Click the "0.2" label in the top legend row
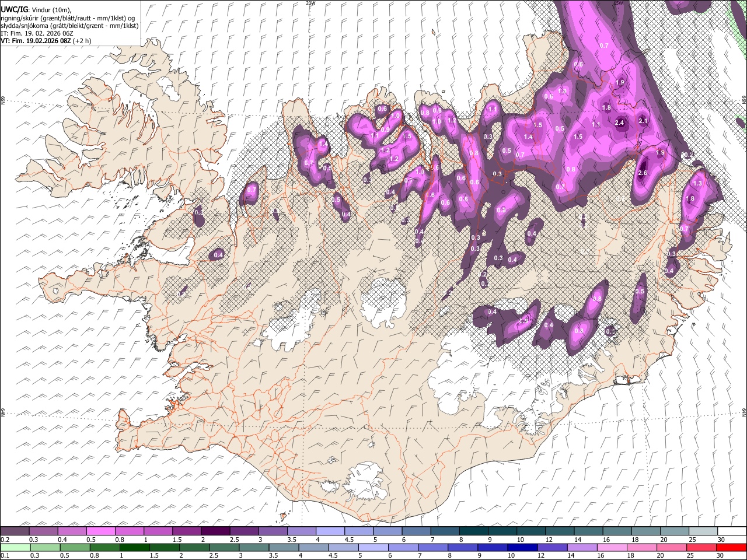This screenshot has height=560, width=747. (5, 540)
